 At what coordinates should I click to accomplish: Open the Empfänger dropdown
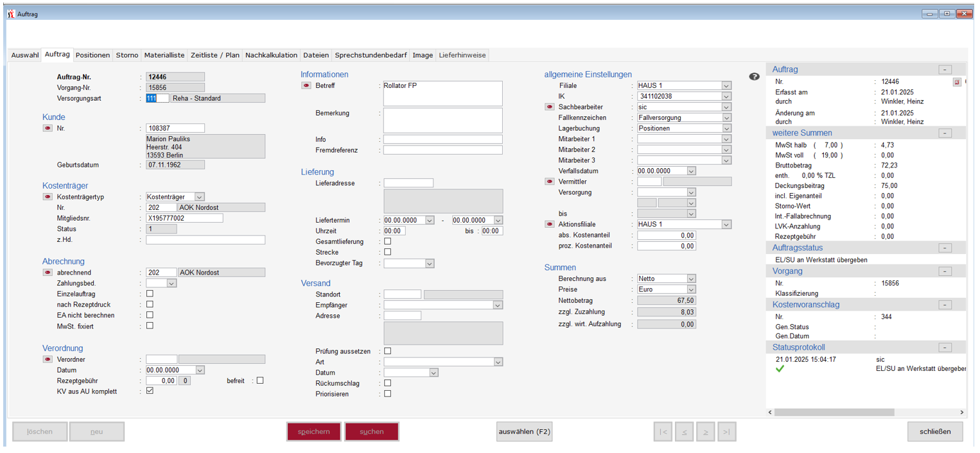point(498,305)
